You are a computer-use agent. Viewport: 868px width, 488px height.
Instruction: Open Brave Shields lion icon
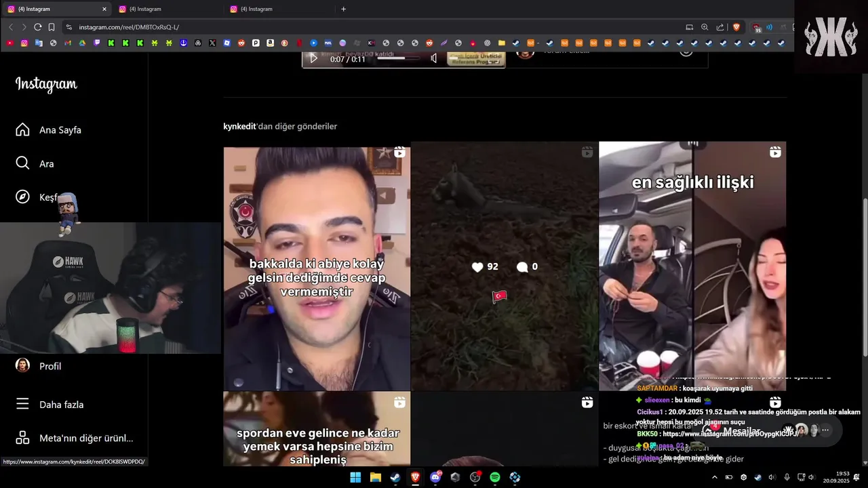tap(736, 27)
